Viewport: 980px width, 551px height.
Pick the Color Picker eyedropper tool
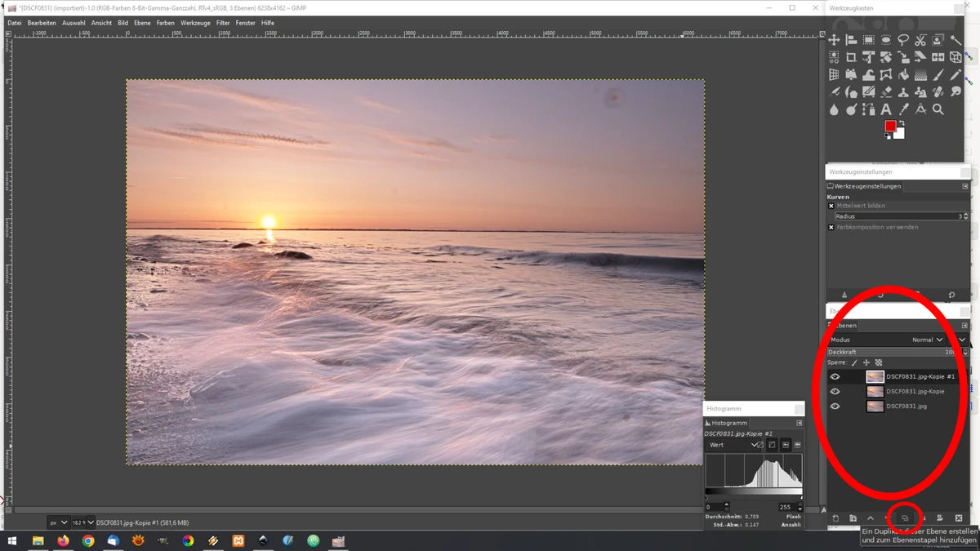pos(903,109)
